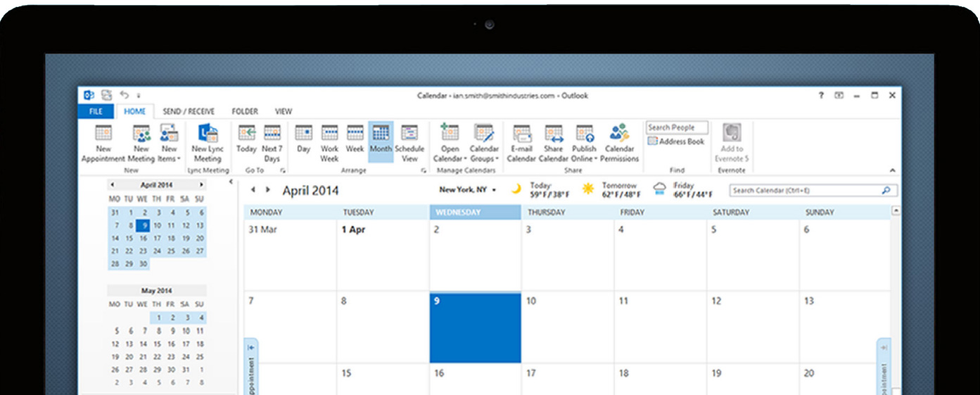Select the 31 Mar day cell
980x395 pixels.
pyautogui.click(x=291, y=255)
